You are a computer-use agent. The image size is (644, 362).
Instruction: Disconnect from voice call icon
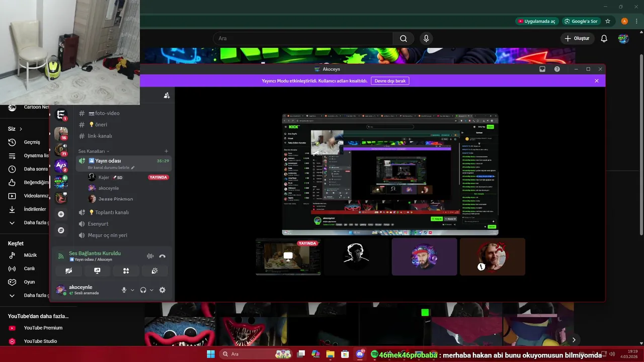(x=162, y=256)
